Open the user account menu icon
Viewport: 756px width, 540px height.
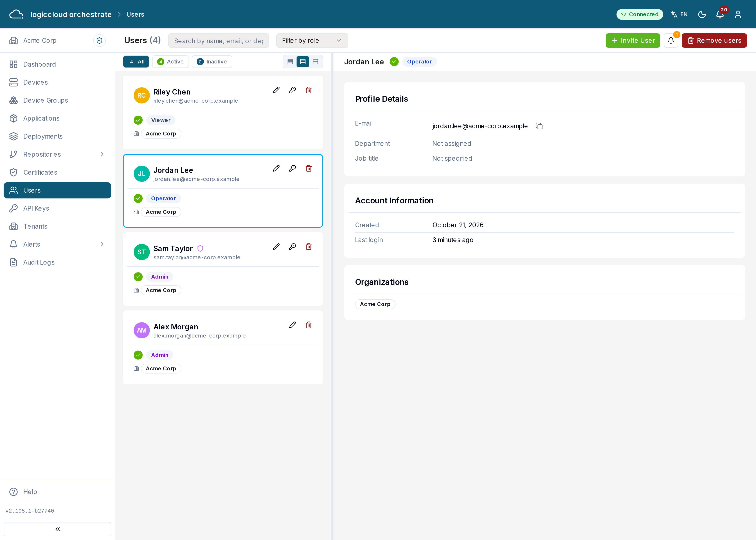point(738,14)
